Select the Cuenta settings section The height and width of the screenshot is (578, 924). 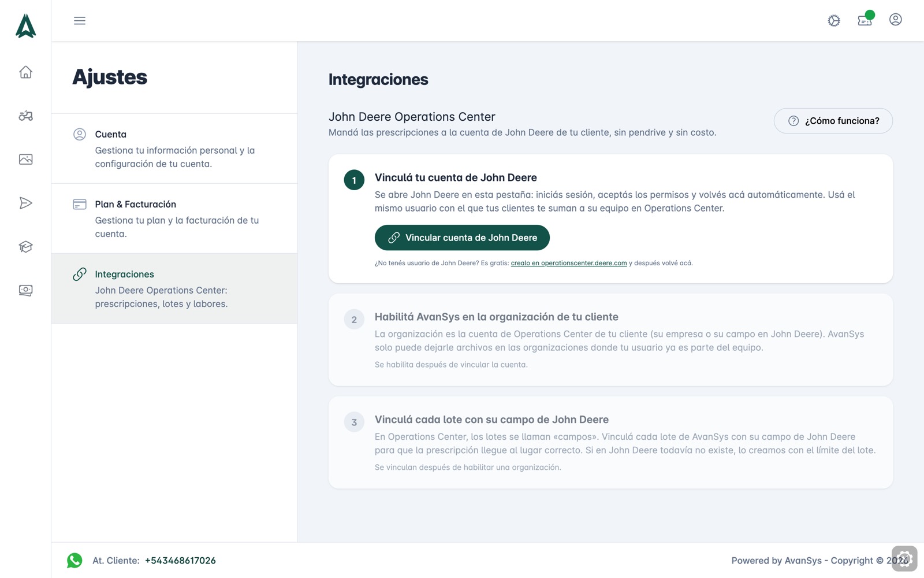coord(174,149)
